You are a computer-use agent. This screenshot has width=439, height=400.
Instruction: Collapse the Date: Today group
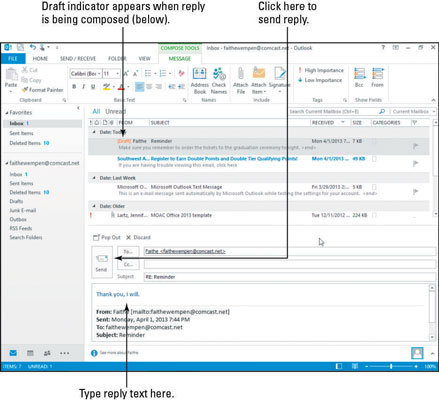(94, 132)
